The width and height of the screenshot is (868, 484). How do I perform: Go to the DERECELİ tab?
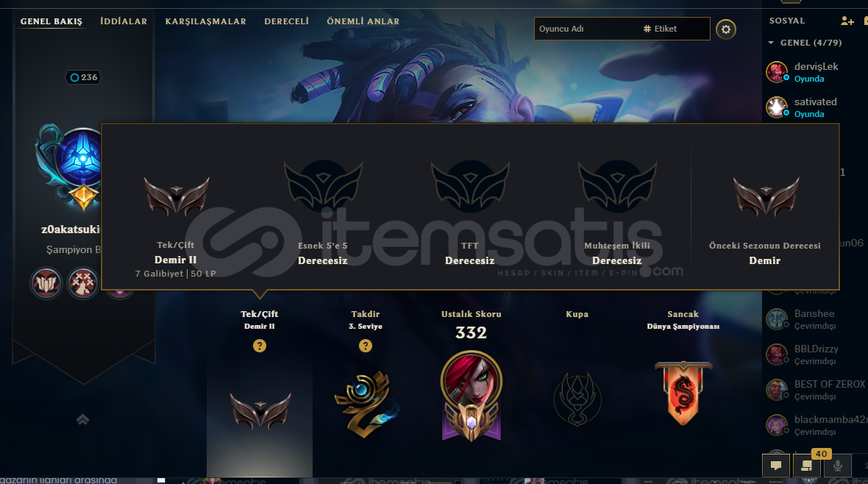[x=286, y=21]
